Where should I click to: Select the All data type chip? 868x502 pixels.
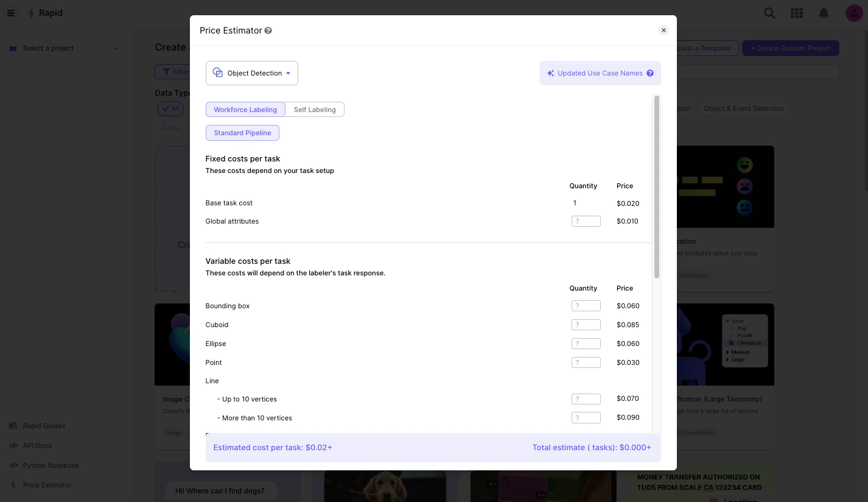pyautogui.click(x=170, y=108)
